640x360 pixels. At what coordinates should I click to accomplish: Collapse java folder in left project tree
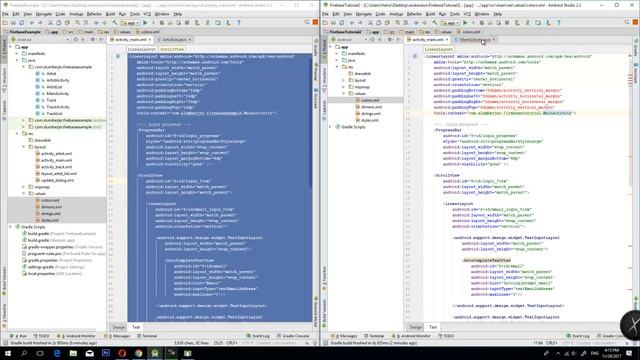17,60
